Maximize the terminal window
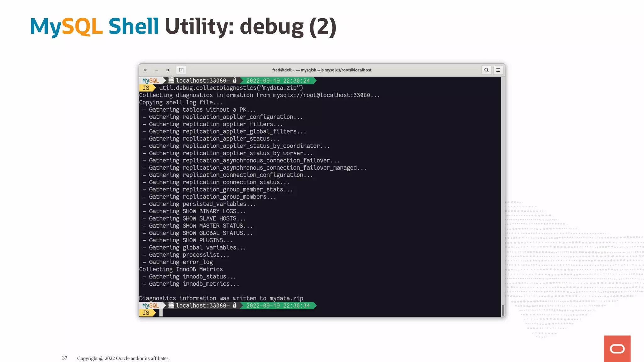644x362 pixels. (168, 70)
